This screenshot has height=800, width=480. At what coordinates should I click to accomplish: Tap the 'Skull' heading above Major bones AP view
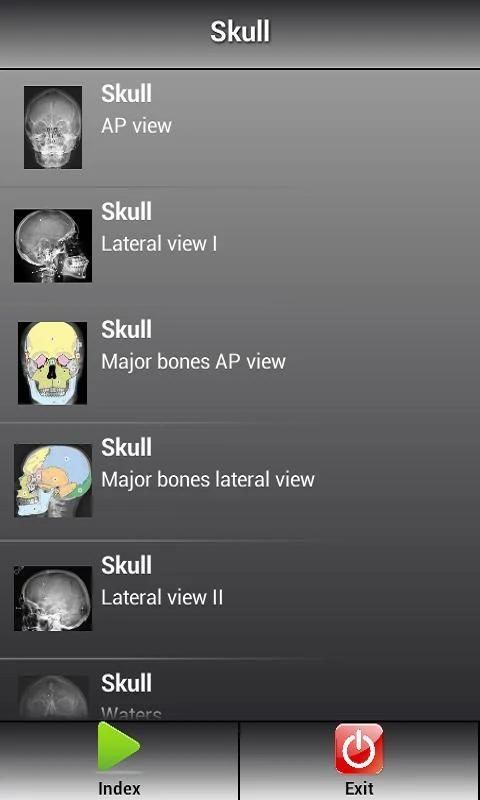point(126,329)
